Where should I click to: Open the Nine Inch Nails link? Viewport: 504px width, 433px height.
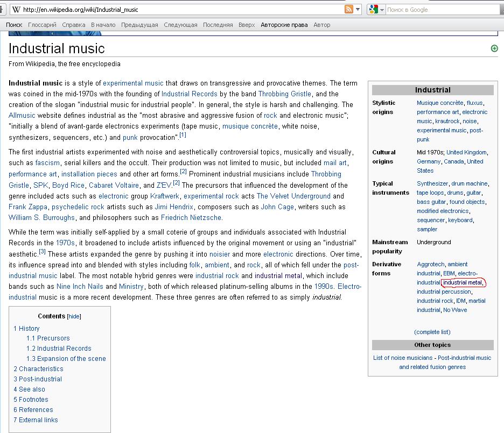(80, 286)
